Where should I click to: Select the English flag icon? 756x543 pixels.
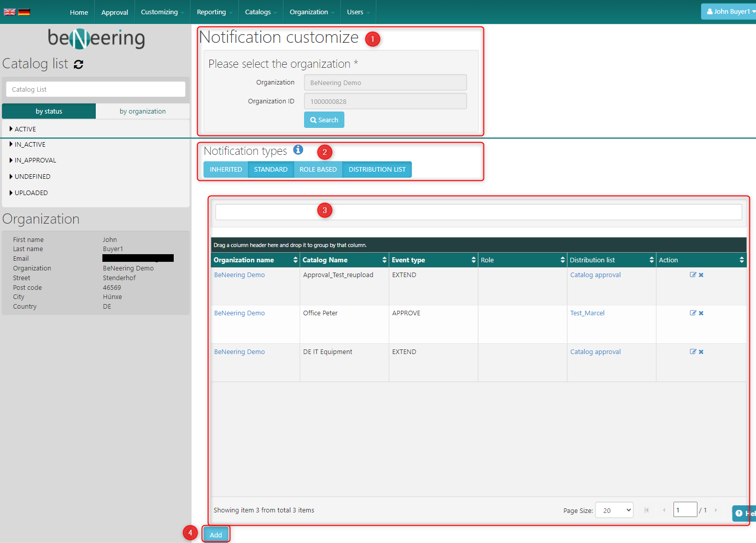point(10,12)
